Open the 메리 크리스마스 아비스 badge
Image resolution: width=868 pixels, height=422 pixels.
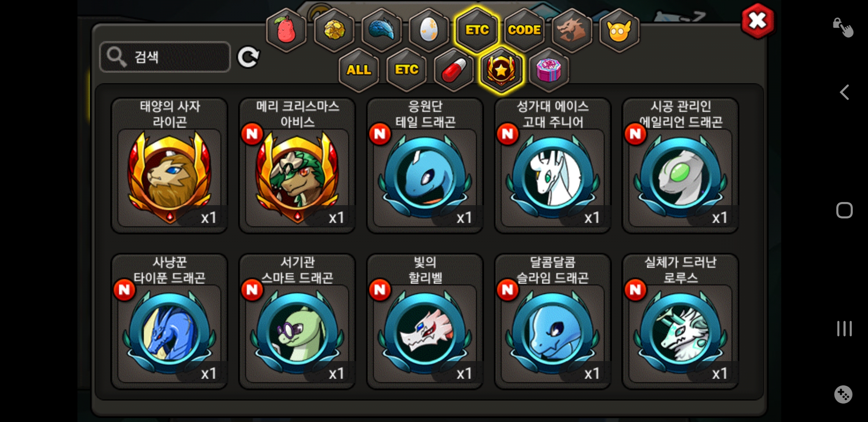pyautogui.click(x=297, y=166)
